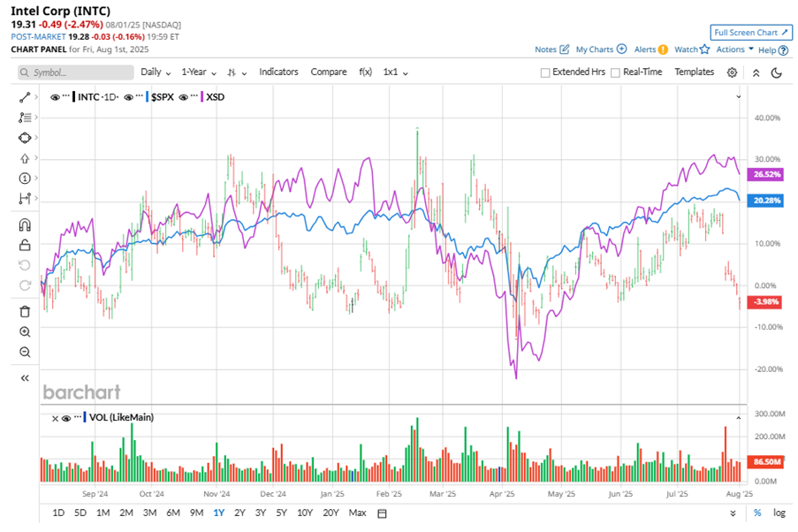Click the blue $SPX series color bar
The image size is (798, 532).
147,96
